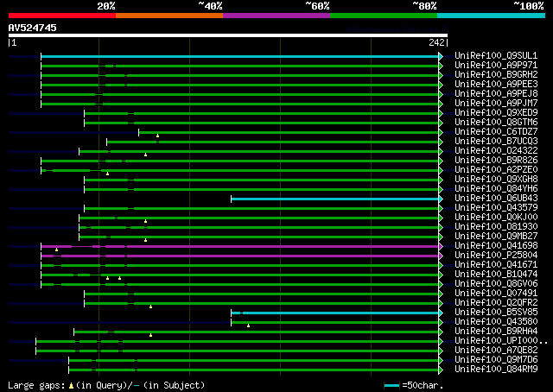Click the arrowhead ending the Q9SUL1 alignment
Viewport: 553px width, 392px height.
click(441, 56)
